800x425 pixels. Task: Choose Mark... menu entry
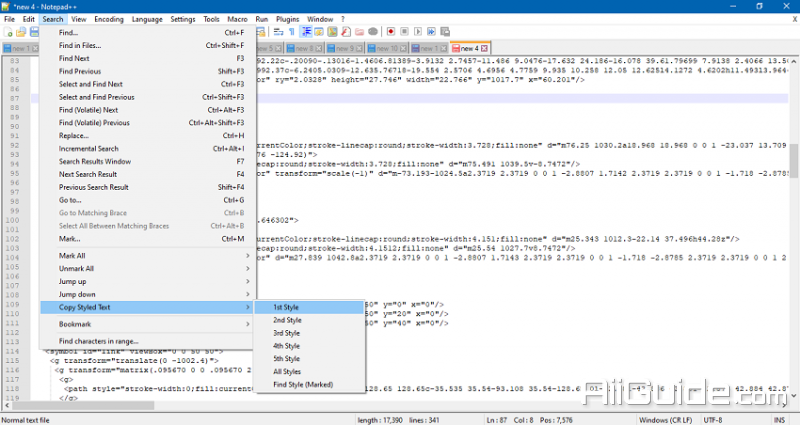click(147, 239)
